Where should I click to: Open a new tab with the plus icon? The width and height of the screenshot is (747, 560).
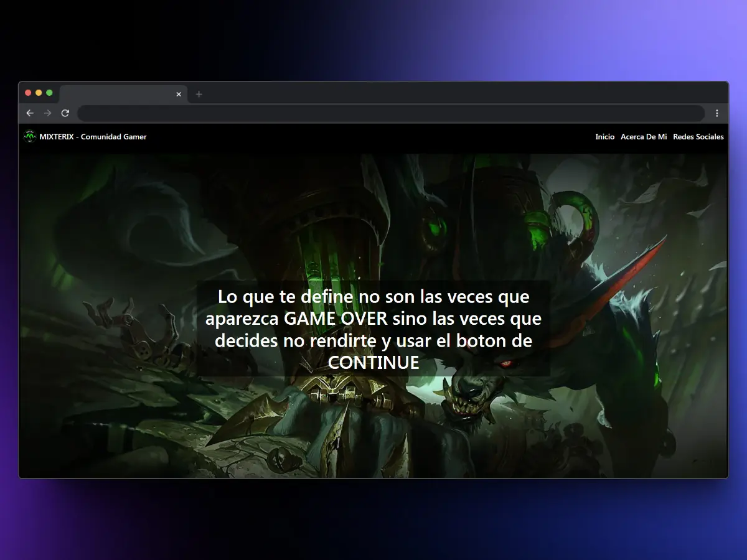[199, 94]
